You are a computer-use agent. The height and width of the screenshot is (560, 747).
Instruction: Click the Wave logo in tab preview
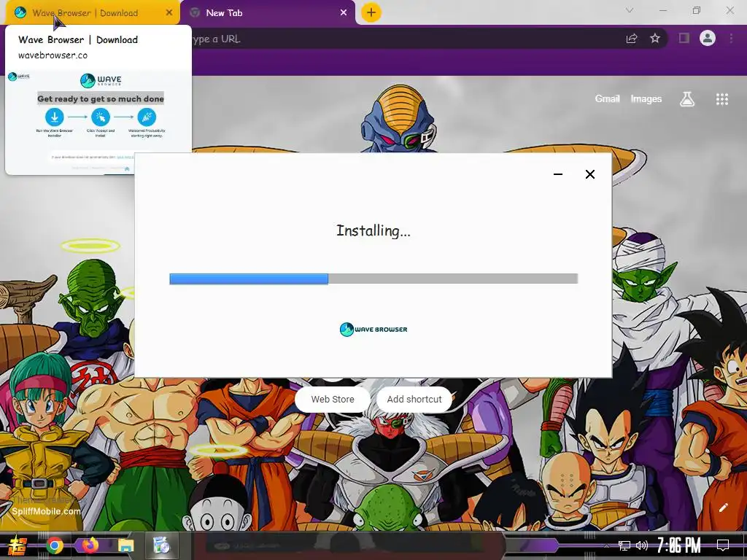[x=101, y=80]
